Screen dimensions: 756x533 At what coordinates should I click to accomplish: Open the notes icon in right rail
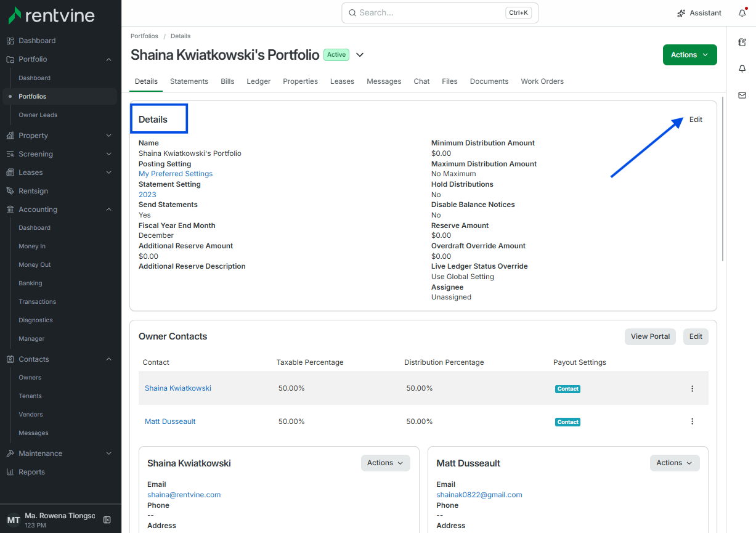click(742, 43)
